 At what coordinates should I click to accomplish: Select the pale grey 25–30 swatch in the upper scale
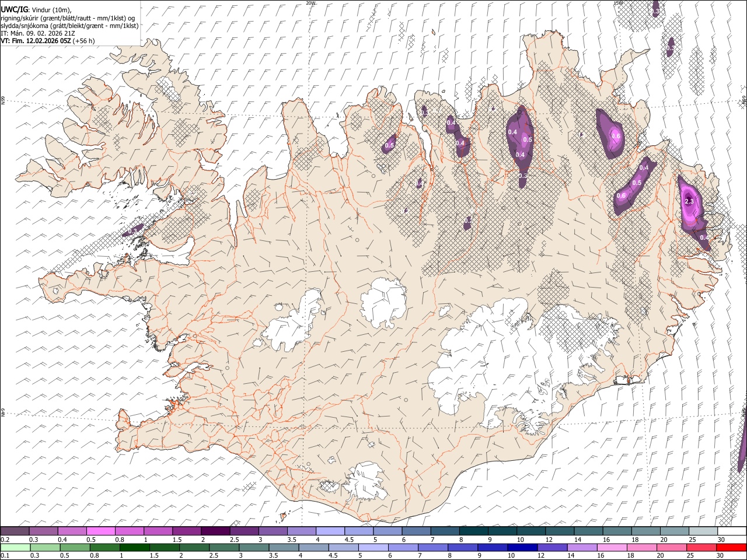[703, 531]
